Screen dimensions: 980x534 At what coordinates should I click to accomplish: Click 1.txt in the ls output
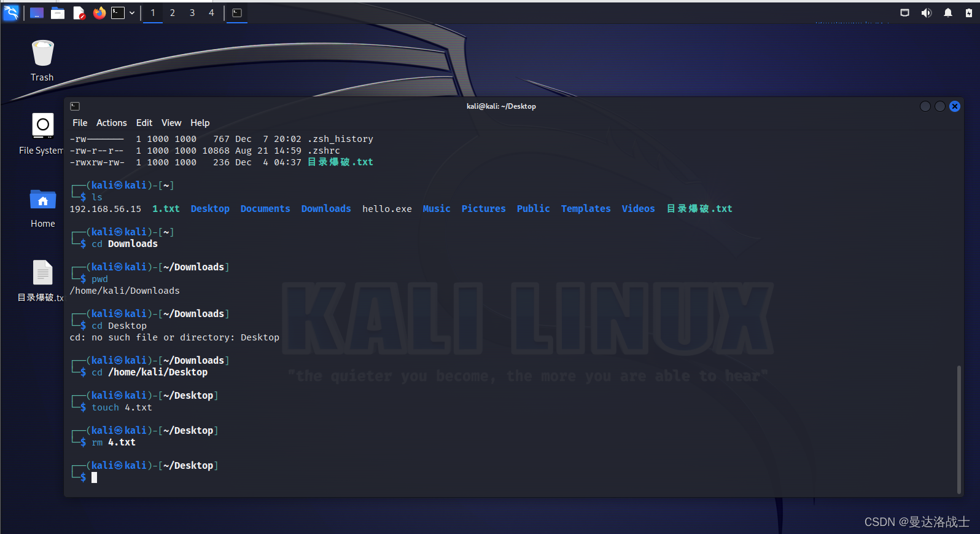[166, 209]
